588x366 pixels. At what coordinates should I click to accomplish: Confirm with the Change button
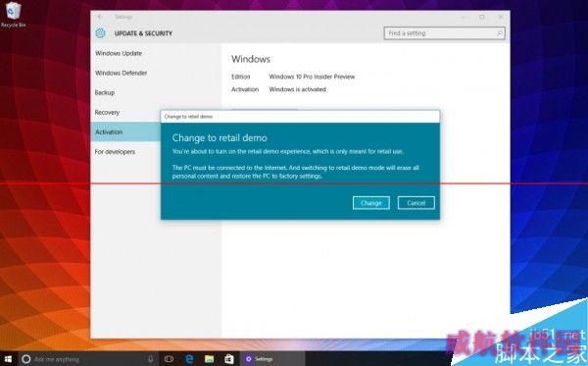[x=370, y=203]
